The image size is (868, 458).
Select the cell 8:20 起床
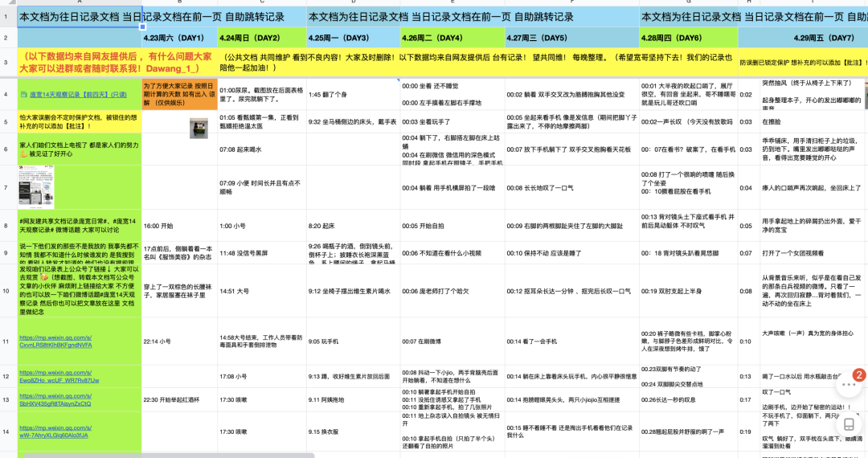(x=353, y=226)
